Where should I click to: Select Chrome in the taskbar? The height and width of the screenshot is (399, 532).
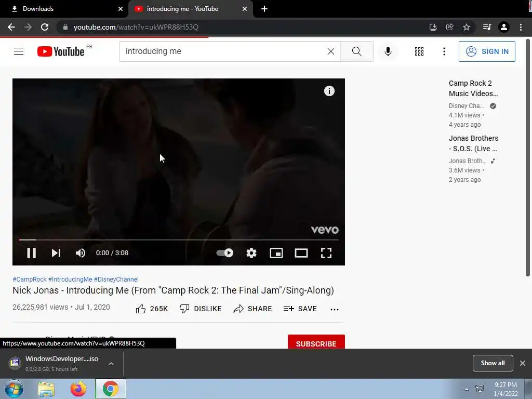click(x=111, y=389)
